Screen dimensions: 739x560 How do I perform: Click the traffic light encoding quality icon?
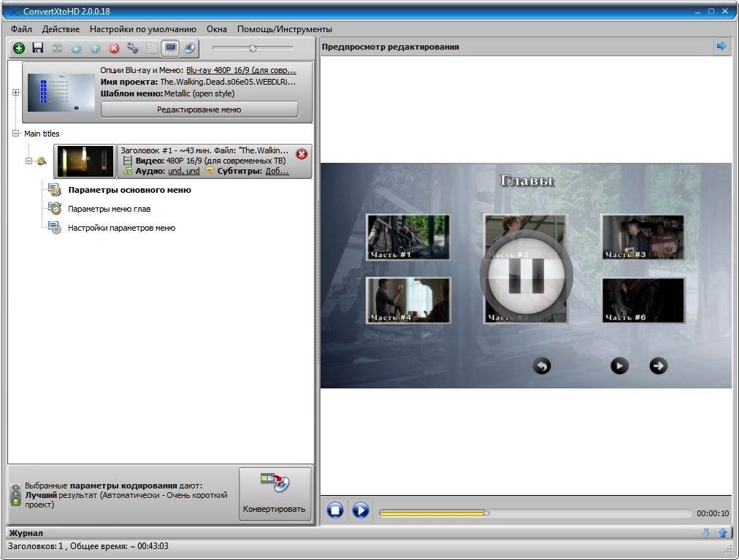coord(16,494)
